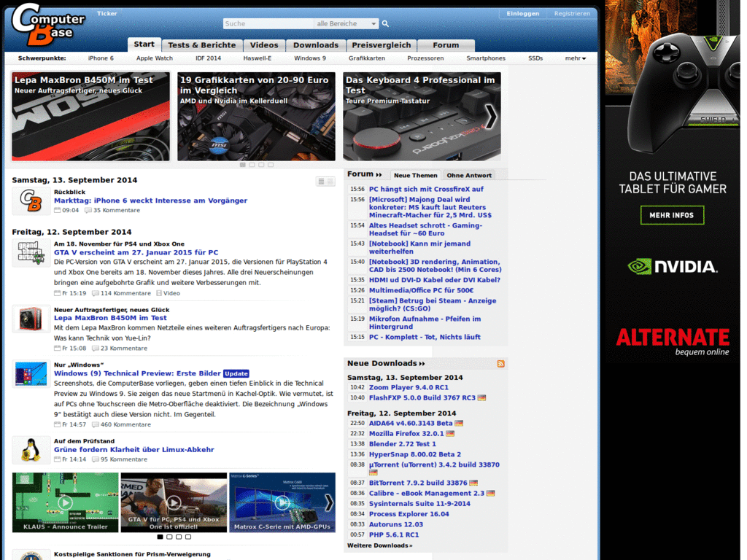Open the Preisvergleich tab
This screenshot has width=747, height=560.
381,45
